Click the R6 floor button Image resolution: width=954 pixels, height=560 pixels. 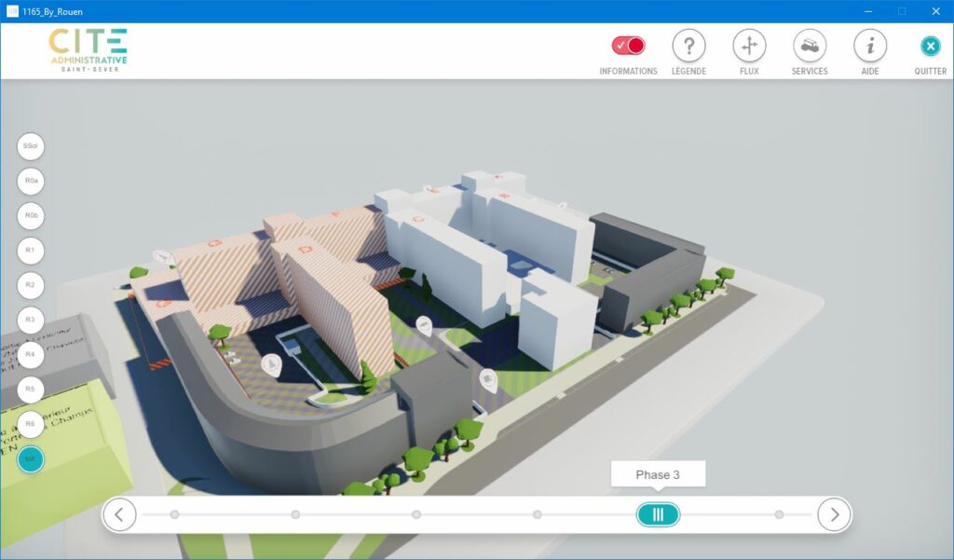click(x=31, y=424)
